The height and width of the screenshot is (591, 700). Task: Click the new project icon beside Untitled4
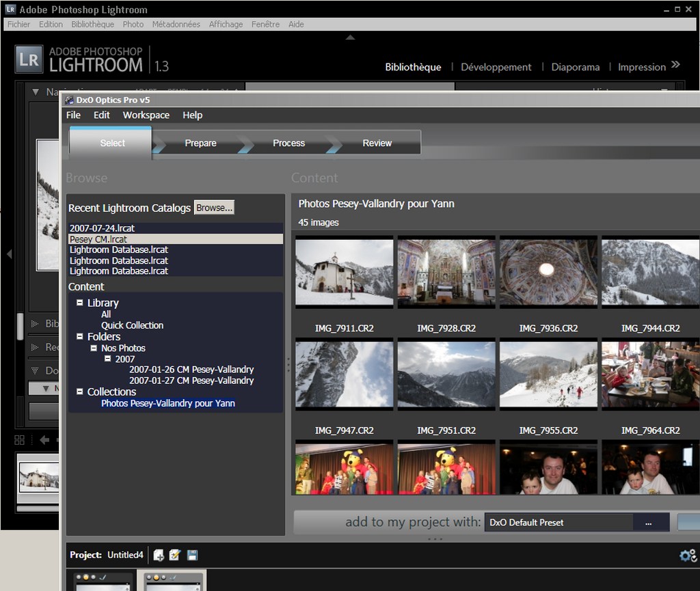click(x=159, y=555)
